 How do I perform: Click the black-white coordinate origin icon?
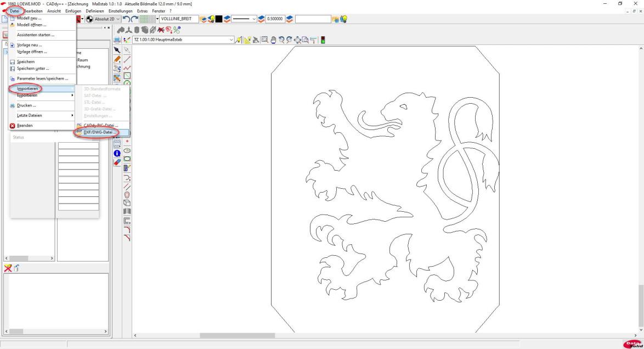click(x=89, y=19)
